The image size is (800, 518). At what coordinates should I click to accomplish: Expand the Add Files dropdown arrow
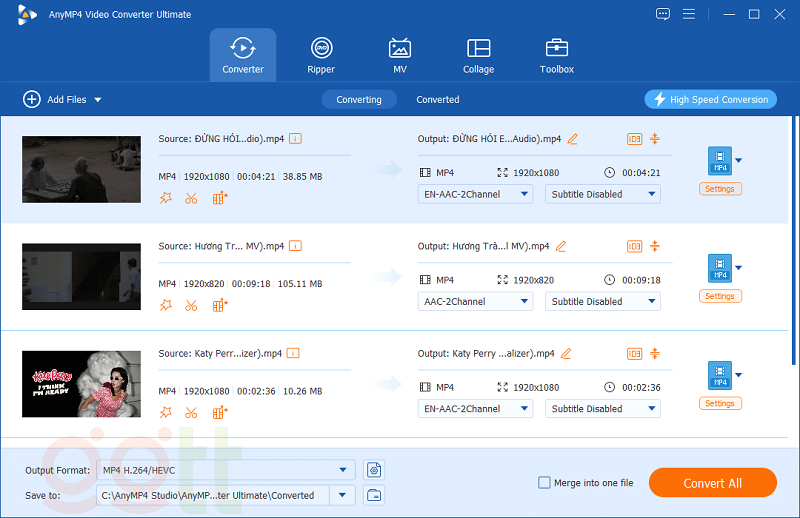tap(98, 100)
